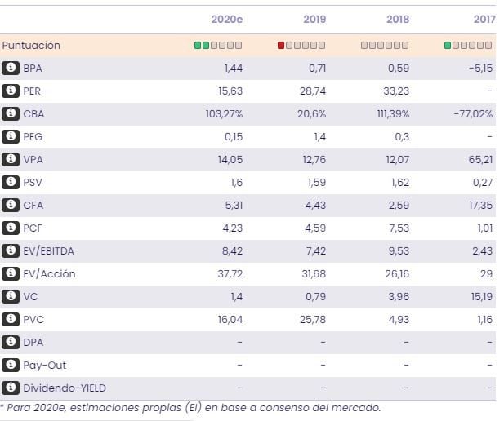Screen dimensions: 504x421
Task: Click the info icon beside PER
Action: click(11, 91)
